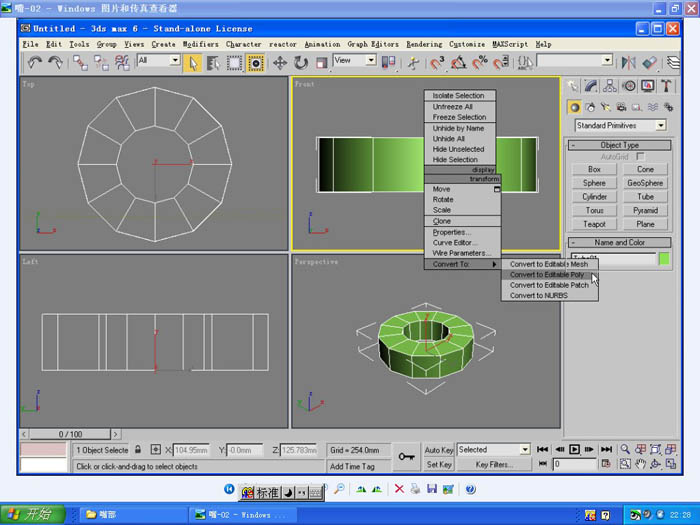Click the Windows Start button
Screen dimensions: 700x525
pyautogui.click(x=32, y=515)
